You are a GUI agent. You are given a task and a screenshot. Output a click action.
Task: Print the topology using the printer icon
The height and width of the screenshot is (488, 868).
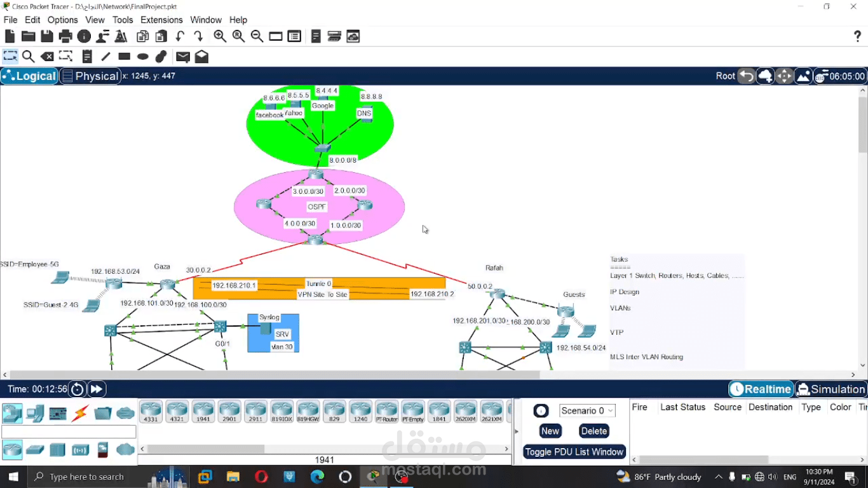[65, 37]
